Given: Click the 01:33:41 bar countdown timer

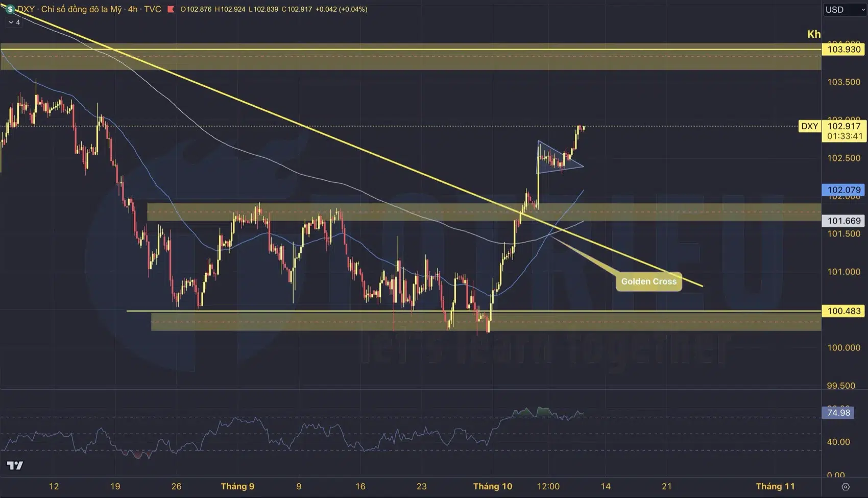Looking at the screenshot, I should pos(844,136).
